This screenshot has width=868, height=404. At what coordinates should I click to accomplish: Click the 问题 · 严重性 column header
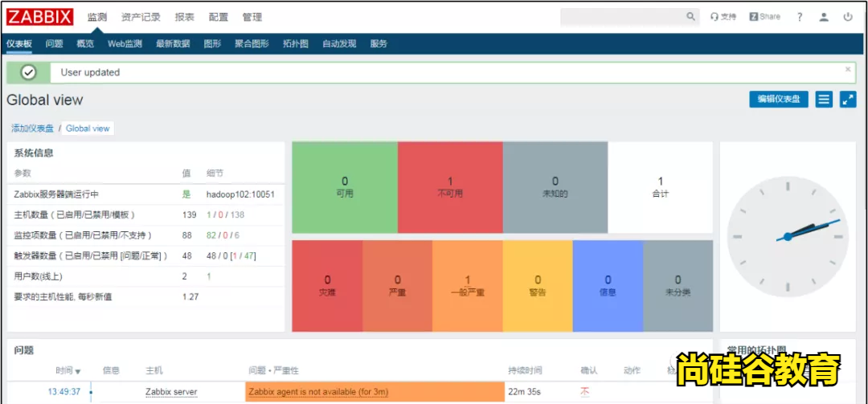point(273,371)
